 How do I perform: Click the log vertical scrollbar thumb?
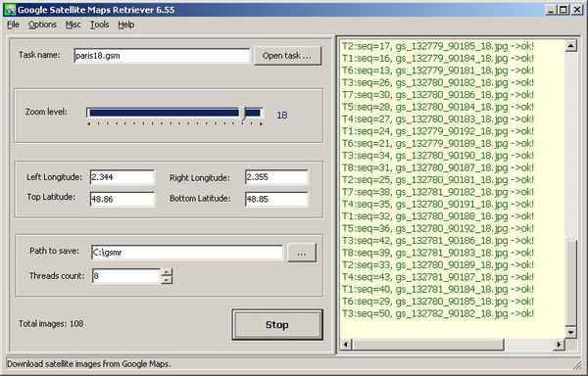570,283
